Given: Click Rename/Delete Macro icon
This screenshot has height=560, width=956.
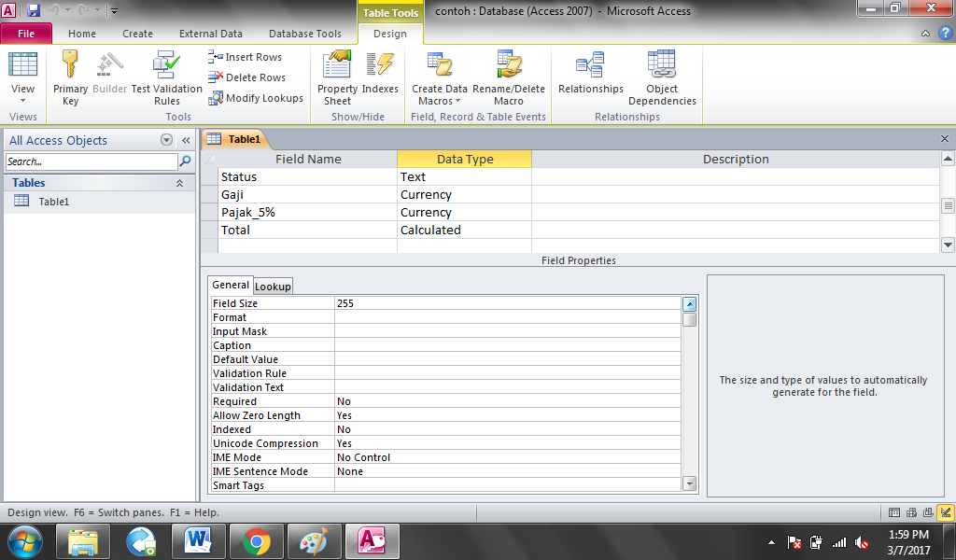Looking at the screenshot, I should pos(508,75).
